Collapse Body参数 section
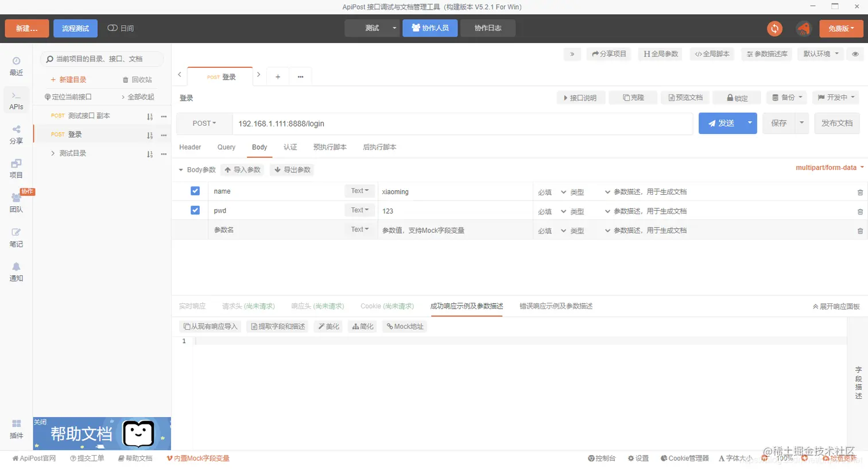The height and width of the screenshot is (470, 868). tap(181, 170)
